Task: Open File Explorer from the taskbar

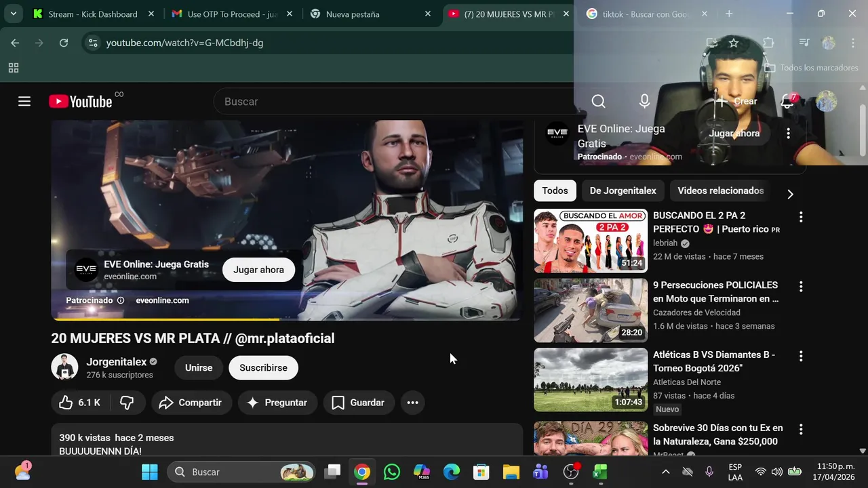Action: click(x=511, y=472)
